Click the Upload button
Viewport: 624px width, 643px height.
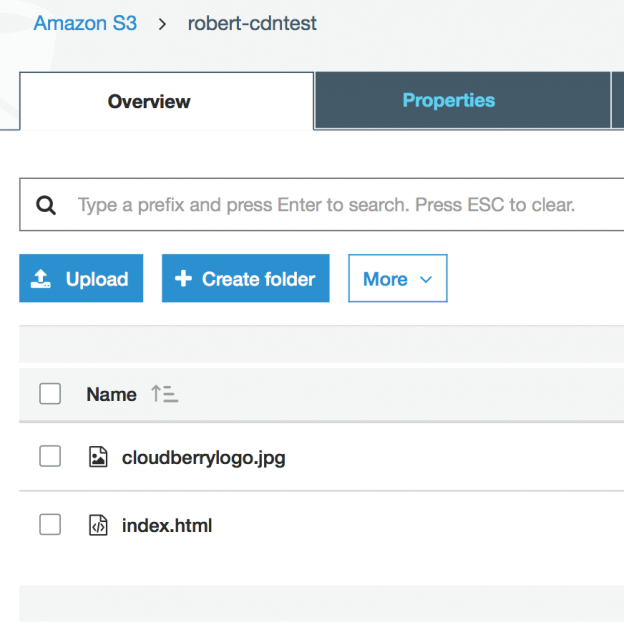tap(81, 278)
